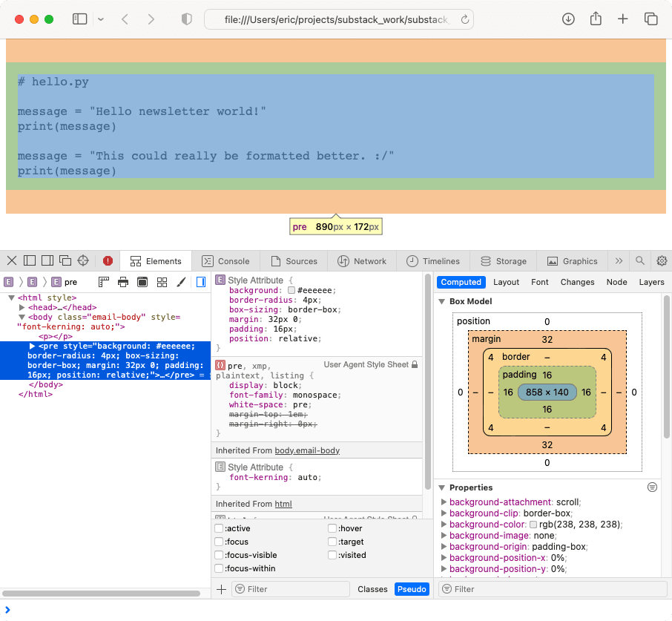Collapse the html node in DOM tree

12,298
